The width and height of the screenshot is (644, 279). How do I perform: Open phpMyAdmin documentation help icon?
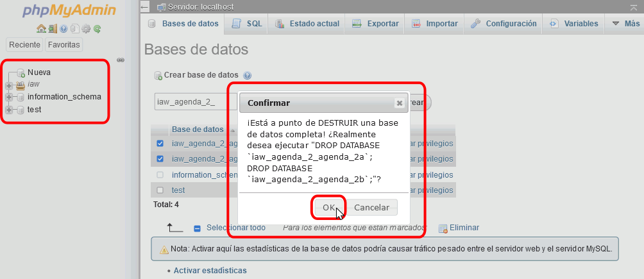pyautogui.click(x=64, y=29)
